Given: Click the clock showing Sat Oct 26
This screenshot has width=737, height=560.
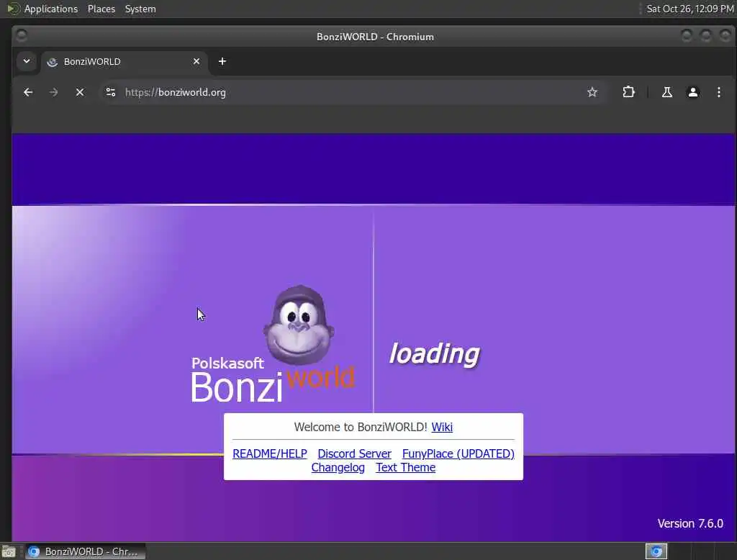Looking at the screenshot, I should pyautogui.click(x=690, y=9).
